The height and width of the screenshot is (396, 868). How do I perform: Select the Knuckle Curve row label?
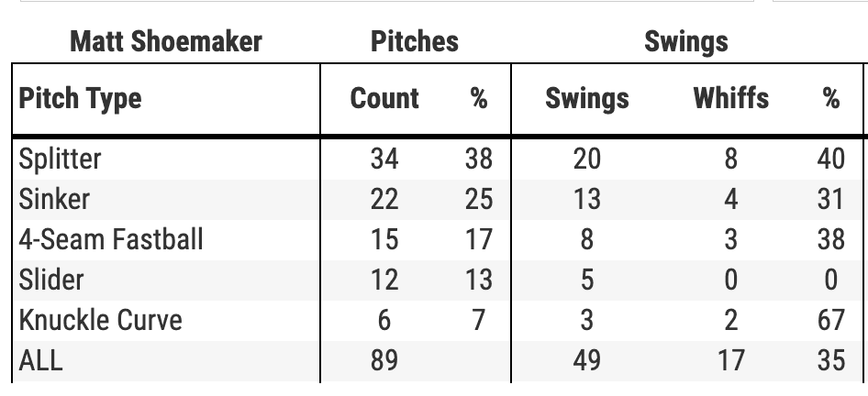[101, 320]
